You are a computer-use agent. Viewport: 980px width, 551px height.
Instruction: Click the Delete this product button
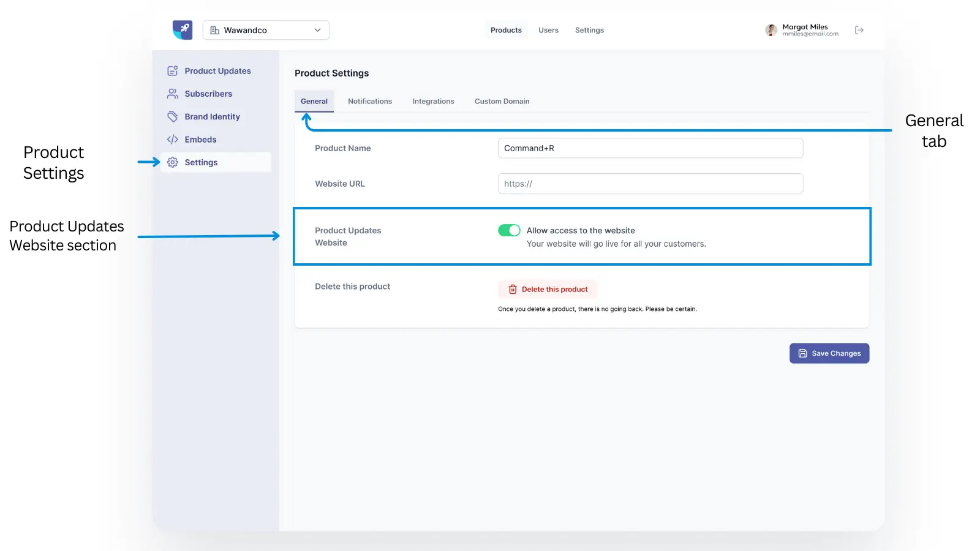(x=547, y=288)
